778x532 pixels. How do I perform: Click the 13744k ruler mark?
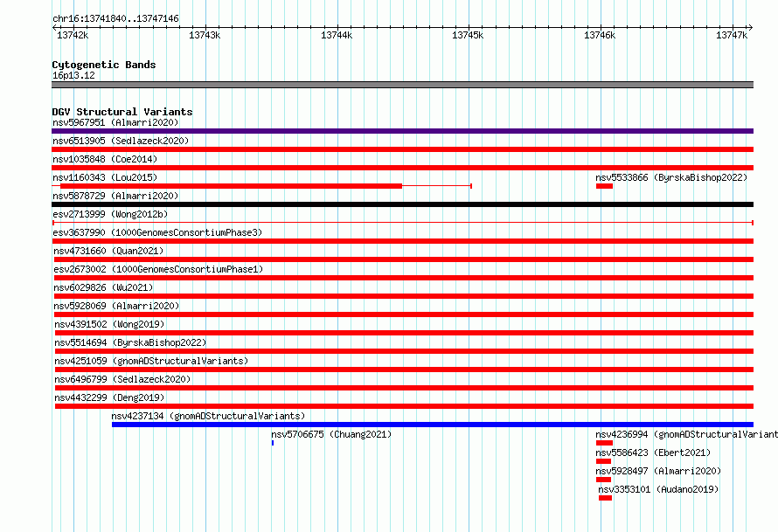(x=337, y=35)
